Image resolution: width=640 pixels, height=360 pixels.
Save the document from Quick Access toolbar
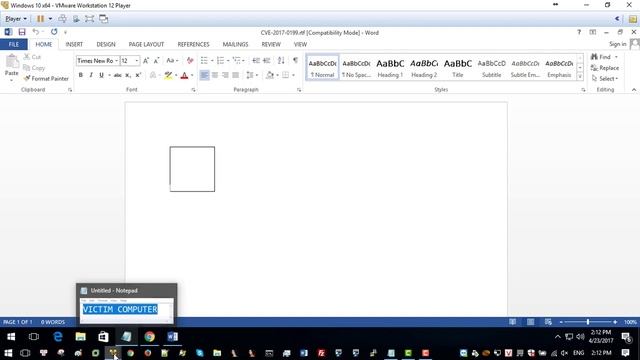point(22,32)
